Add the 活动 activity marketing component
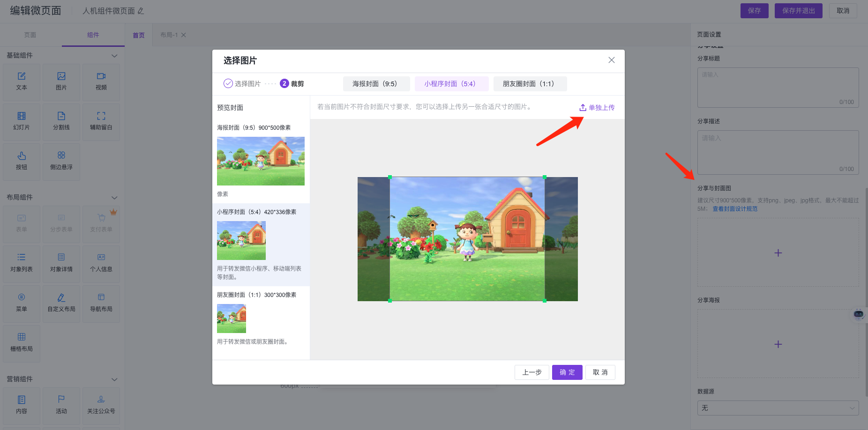Image resolution: width=868 pixels, height=430 pixels. [x=61, y=406]
